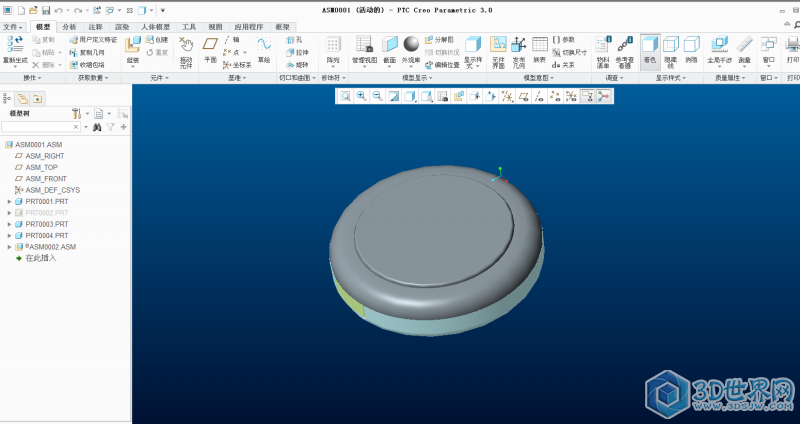Open the 获取数据 (Get Data) group dropdown
800x424 pixels.
pyautogui.click(x=93, y=78)
